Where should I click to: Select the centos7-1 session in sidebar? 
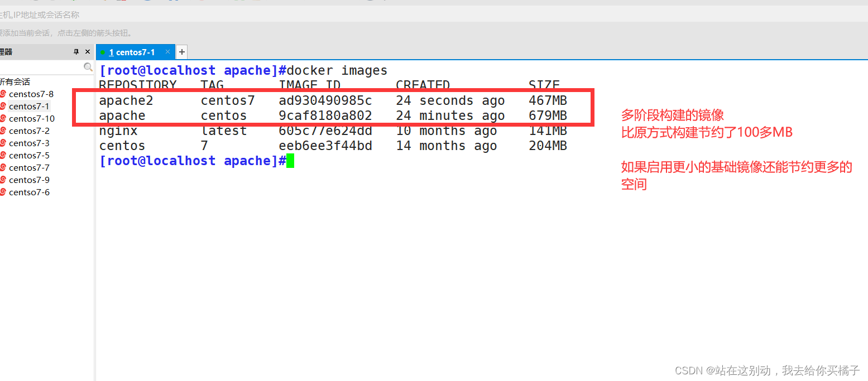click(28, 106)
